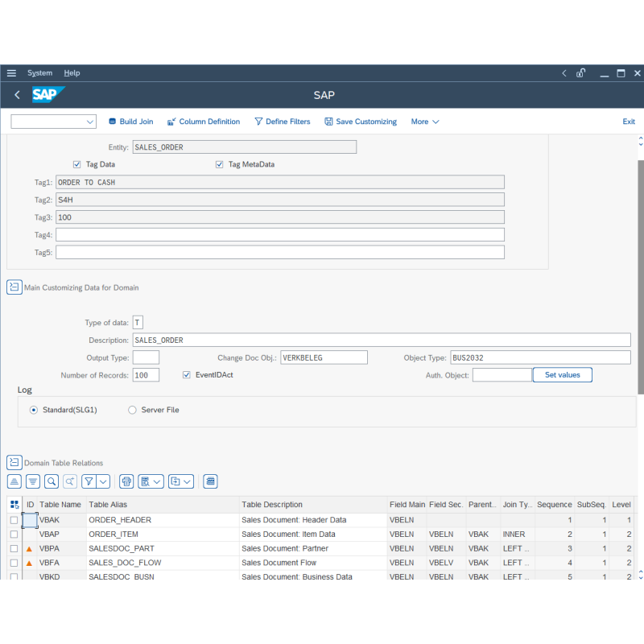Select the Server File log radio button
Image resolution: width=644 pixels, height=644 pixels.
tap(132, 410)
